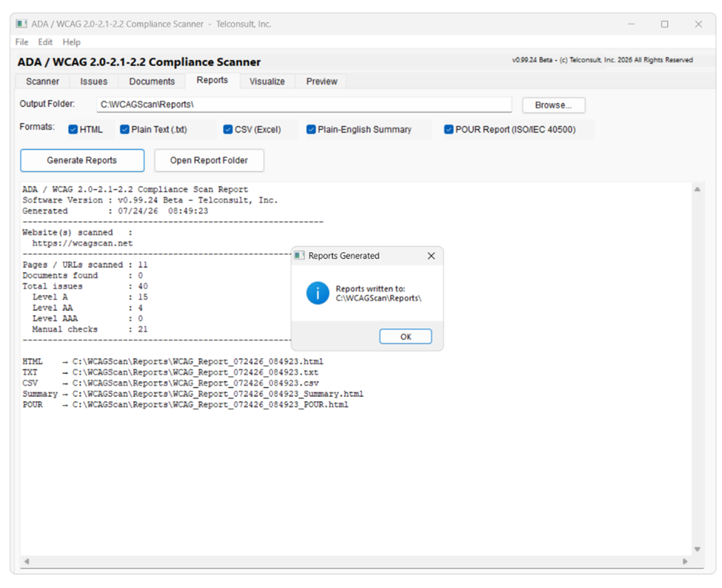This screenshot has width=722, height=588.
Task: Minimize the Compliance Scanner window
Action: 632,24
